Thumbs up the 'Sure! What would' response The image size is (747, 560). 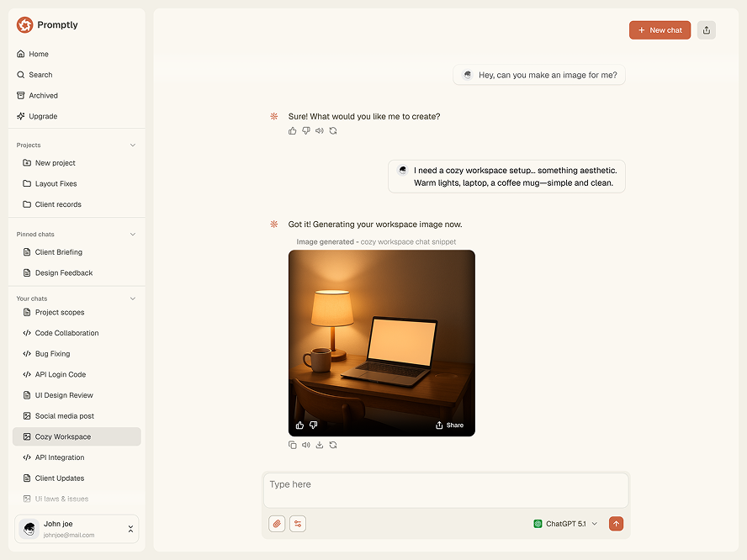(x=293, y=131)
